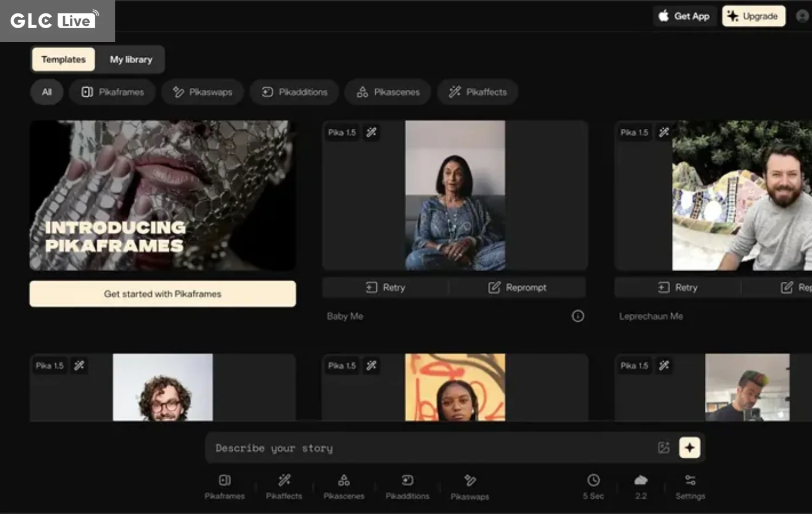Click Pika 1.5 badge on yellow background card

(x=342, y=366)
